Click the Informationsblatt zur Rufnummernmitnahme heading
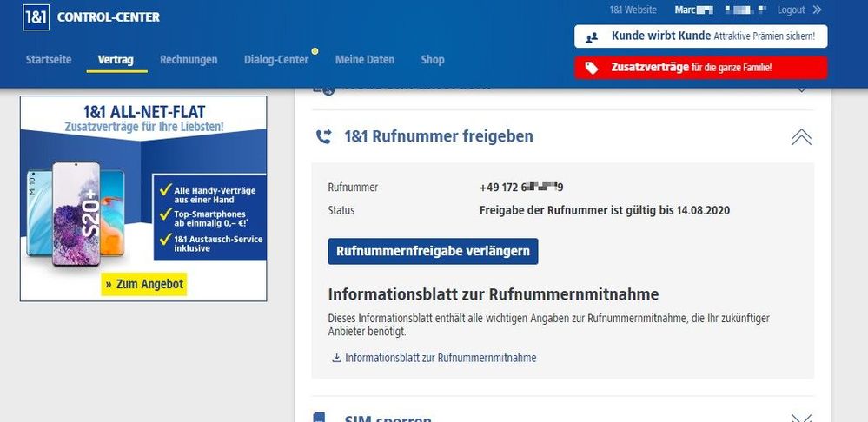868x422 pixels. point(494,294)
